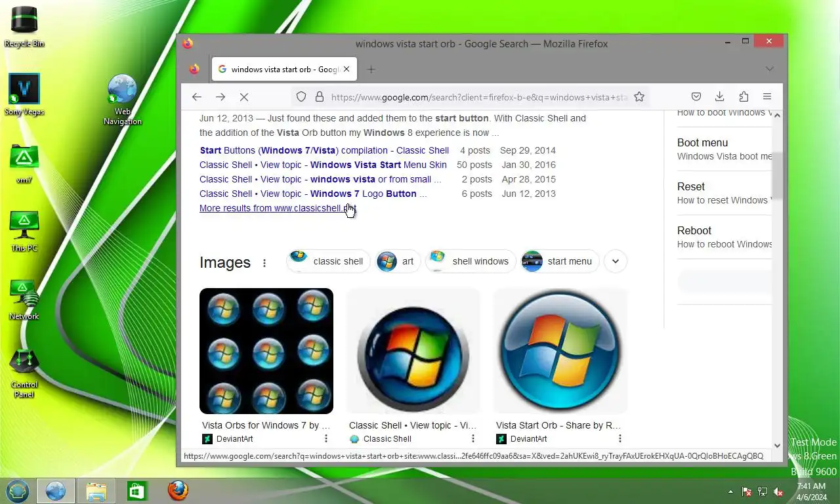List all tabs dropdown arrow
The height and width of the screenshot is (504, 840).
pyautogui.click(x=770, y=69)
